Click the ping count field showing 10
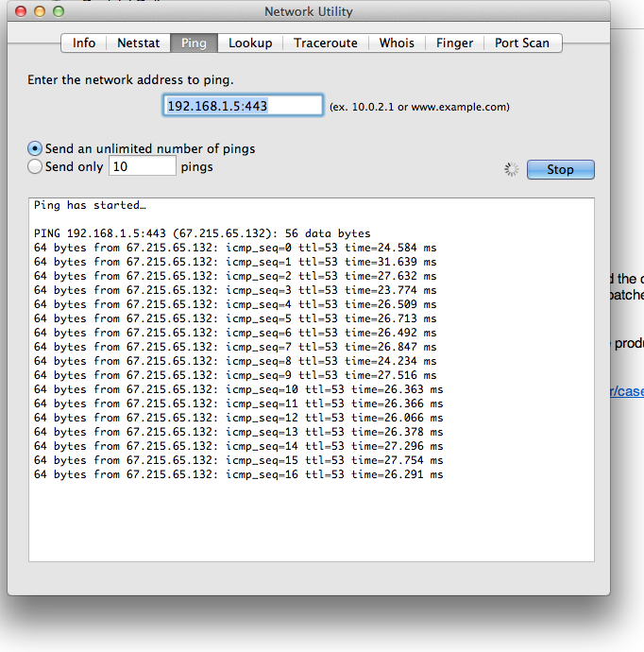 143,166
